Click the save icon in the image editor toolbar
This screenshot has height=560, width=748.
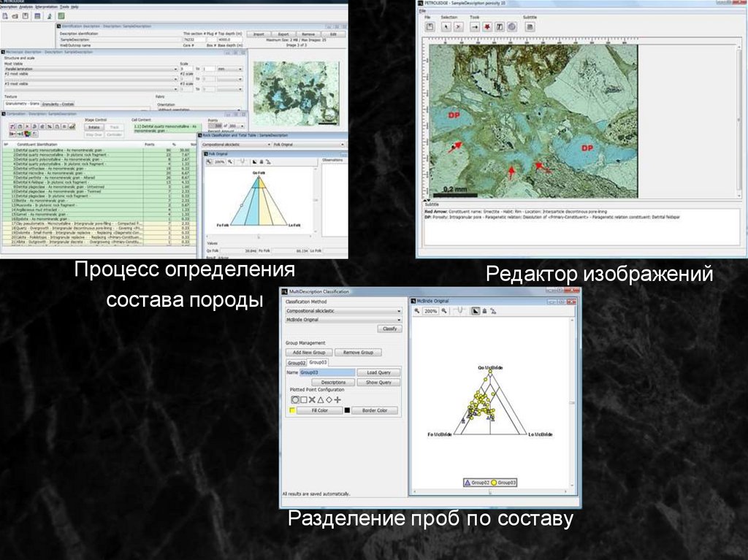[x=430, y=27]
